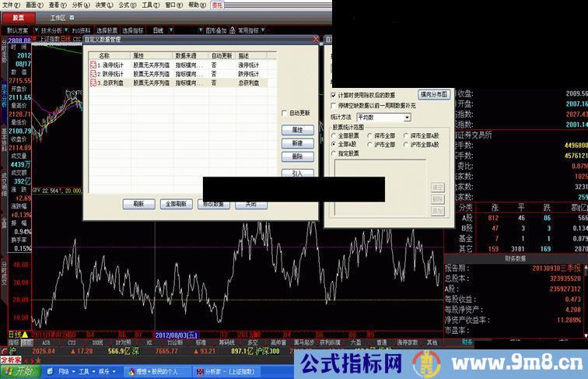Screen dimensions: 588x379
Task: Uncheck 计算时使用除权后的数据
Action: [x=334, y=94]
